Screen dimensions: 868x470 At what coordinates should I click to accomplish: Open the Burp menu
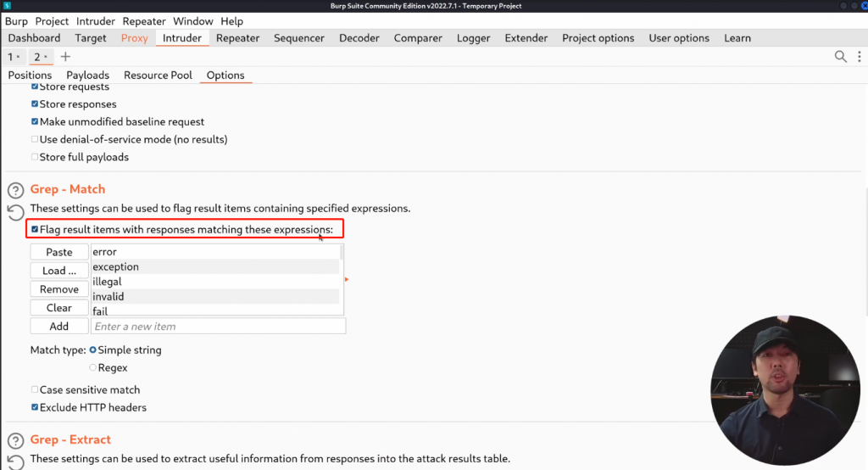[16, 21]
